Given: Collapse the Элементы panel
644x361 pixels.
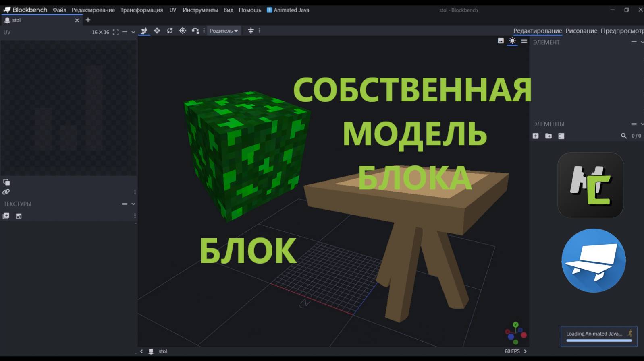Looking at the screenshot, I should coord(642,124).
